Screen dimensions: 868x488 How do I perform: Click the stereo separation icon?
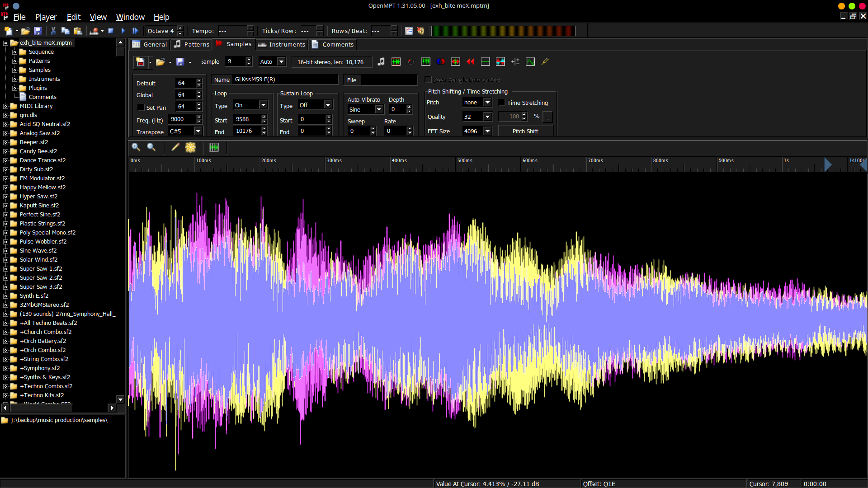point(440,61)
